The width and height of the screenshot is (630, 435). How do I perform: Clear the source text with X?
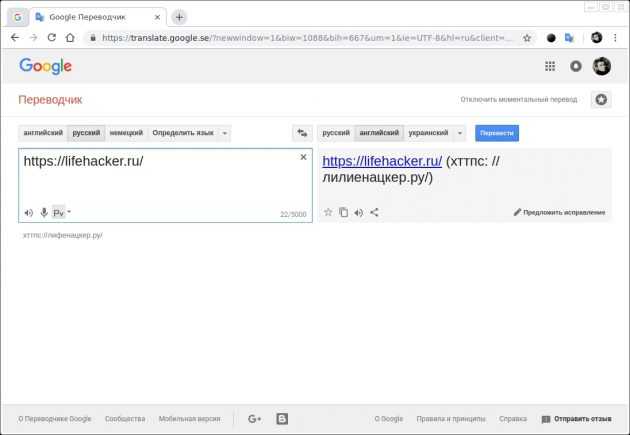tap(303, 157)
